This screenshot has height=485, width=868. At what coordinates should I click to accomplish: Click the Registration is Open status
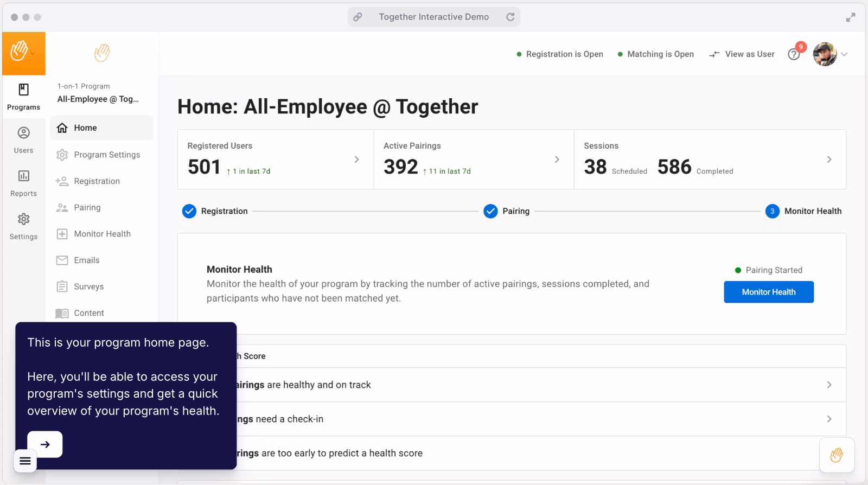560,54
